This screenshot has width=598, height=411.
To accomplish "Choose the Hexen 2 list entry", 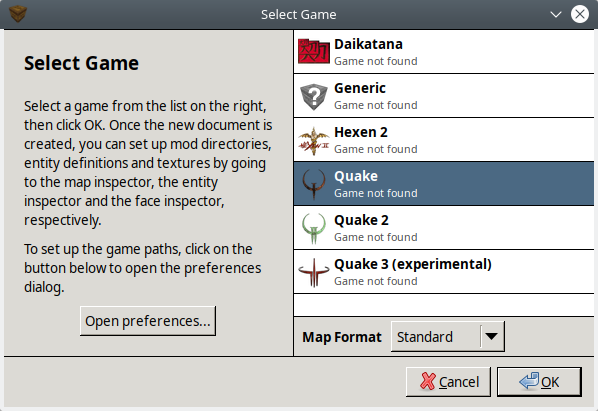I will (x=444, y=140).
